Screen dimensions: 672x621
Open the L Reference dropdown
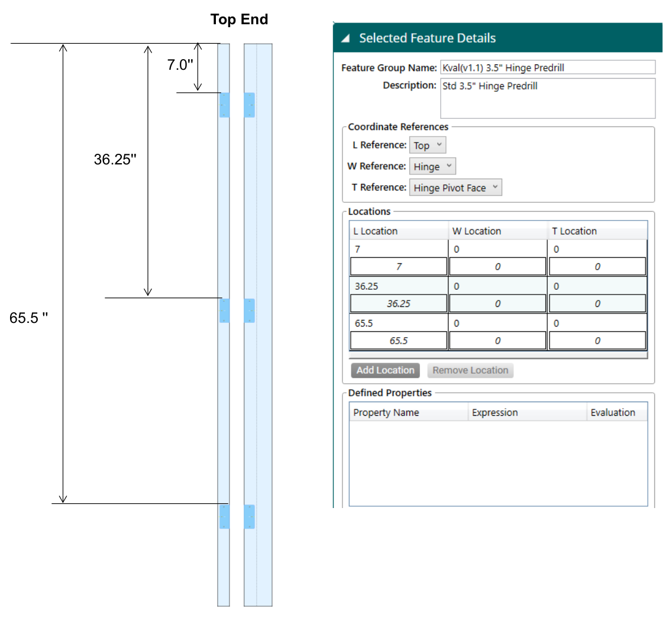coord(428,145)
